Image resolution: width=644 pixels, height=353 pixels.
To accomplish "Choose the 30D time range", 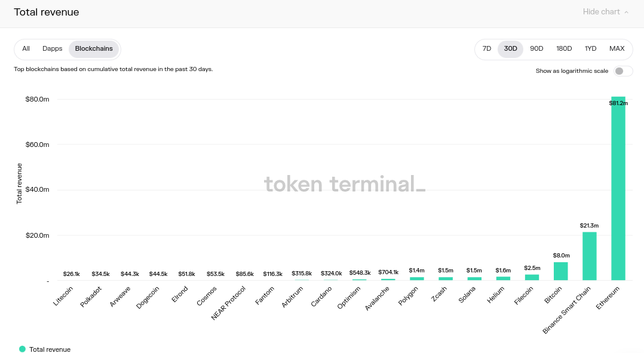I will click(x=511, y=49).
